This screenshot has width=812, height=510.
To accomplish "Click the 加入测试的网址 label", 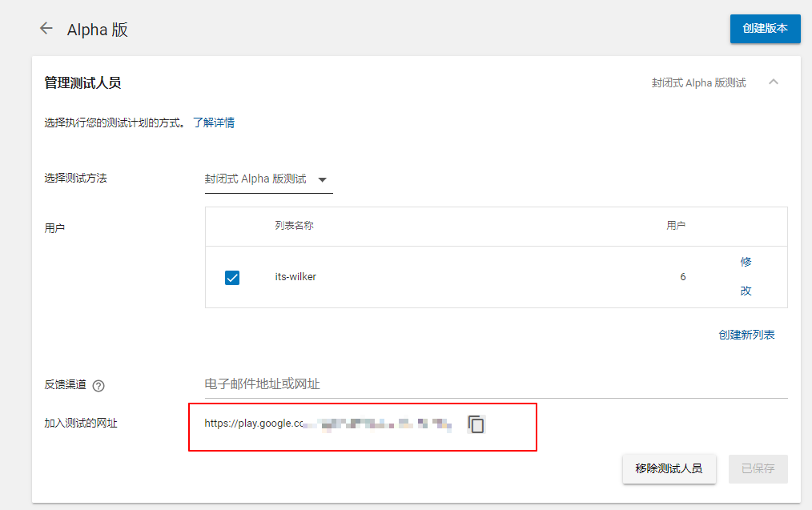I will (81, 424).
